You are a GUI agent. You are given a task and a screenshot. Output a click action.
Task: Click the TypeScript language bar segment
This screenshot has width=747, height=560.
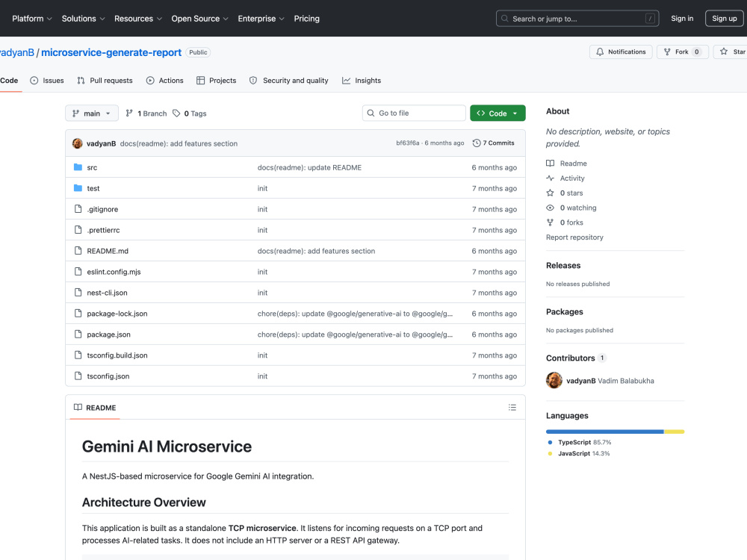pos(605,432)
